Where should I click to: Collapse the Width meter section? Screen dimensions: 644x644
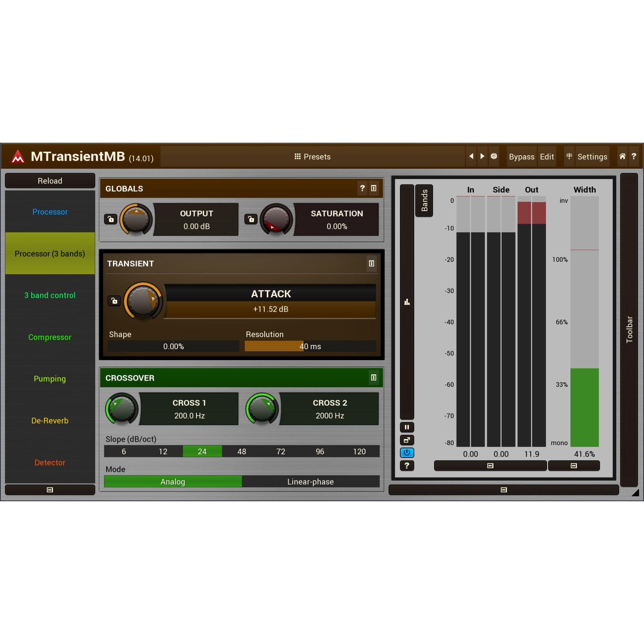tap(574, 466)
